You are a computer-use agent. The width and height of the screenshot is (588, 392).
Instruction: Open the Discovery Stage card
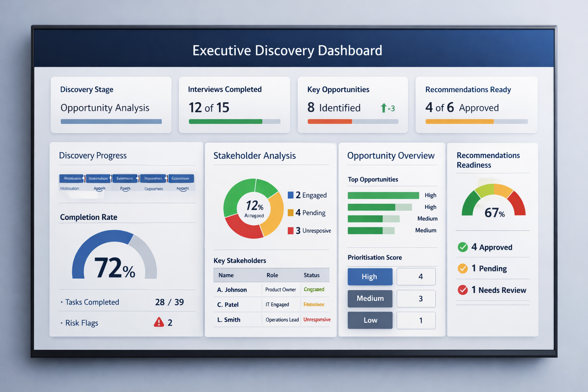(x=111, y=105)
